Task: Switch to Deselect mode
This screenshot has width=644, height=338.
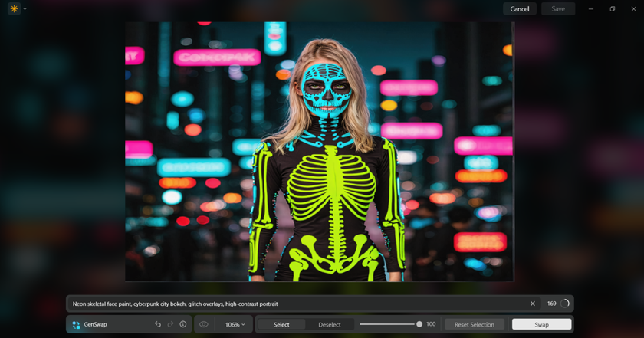Action: pyautogui.click(x=330, y=324)
